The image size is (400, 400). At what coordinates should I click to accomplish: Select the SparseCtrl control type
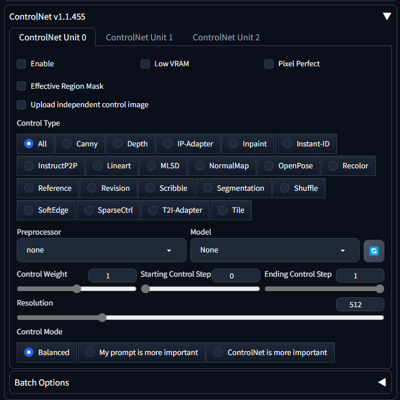pos(108,210)
